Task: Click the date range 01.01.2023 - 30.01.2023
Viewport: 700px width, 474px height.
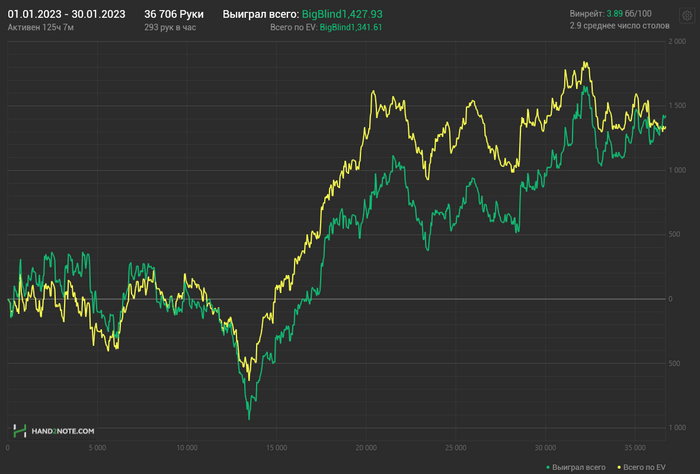Action: point(67,14)
